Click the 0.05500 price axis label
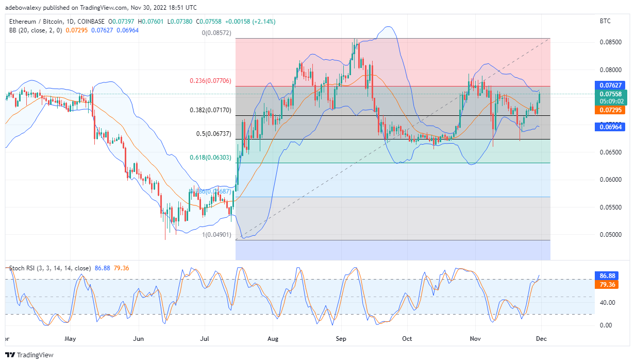Viewport: 635px width, 364px height. [610, 207]
